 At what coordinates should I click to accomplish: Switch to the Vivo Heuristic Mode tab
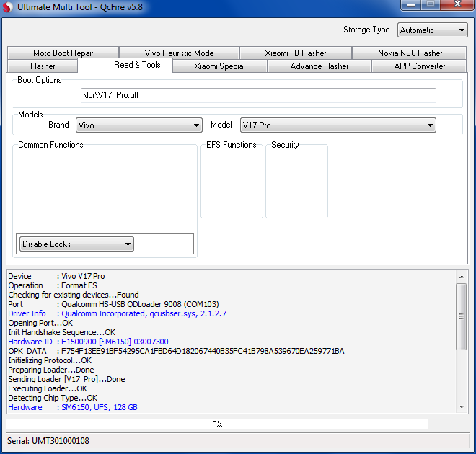[179, 53]
